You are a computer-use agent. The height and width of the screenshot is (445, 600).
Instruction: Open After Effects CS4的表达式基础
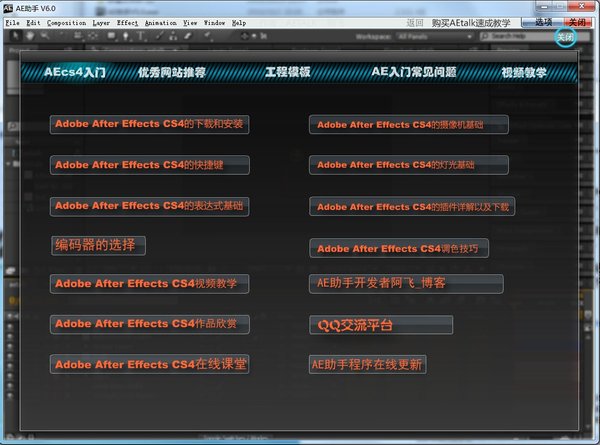coord(150,206)
